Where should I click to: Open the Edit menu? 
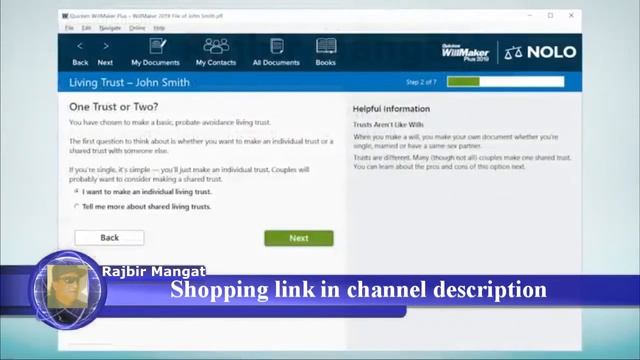coord(86,28)
